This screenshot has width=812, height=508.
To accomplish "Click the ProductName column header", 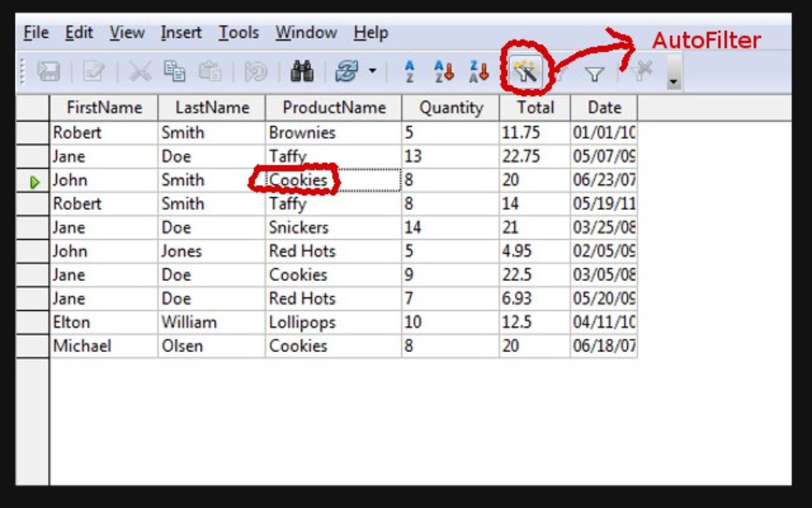I will (x=334, y=108).
